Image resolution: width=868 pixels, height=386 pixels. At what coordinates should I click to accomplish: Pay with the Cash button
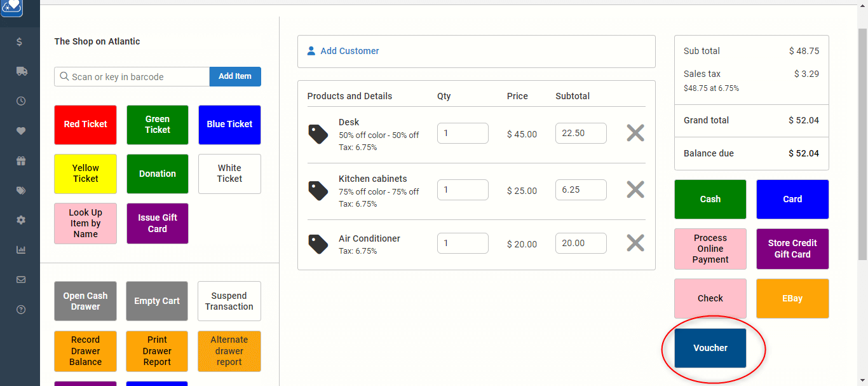(x=710, y=199)
